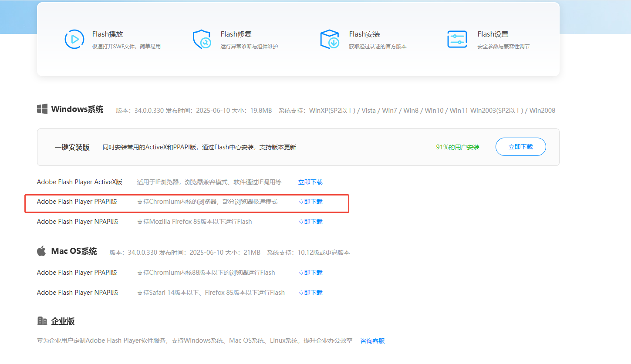This screenshot has height=364, width=631.
Task: Click Mac OS Adobe Flash Player NPAPI版 text
Action: pos(78,293)
